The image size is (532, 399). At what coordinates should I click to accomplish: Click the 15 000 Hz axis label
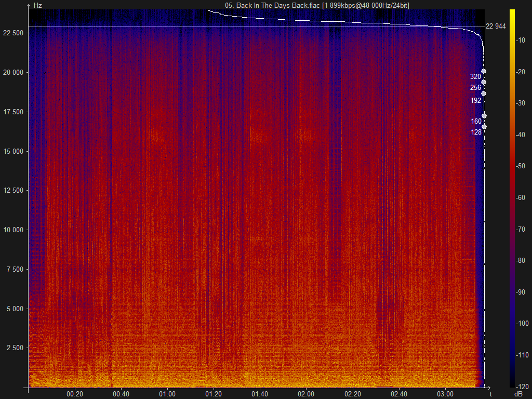pos(13,151)
